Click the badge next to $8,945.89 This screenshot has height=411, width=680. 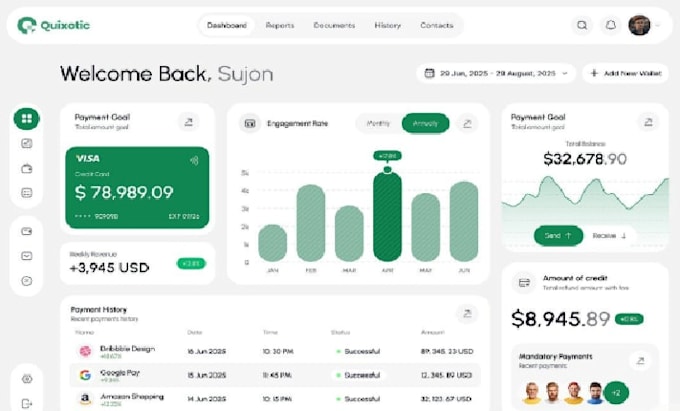[x=629, y=320]
